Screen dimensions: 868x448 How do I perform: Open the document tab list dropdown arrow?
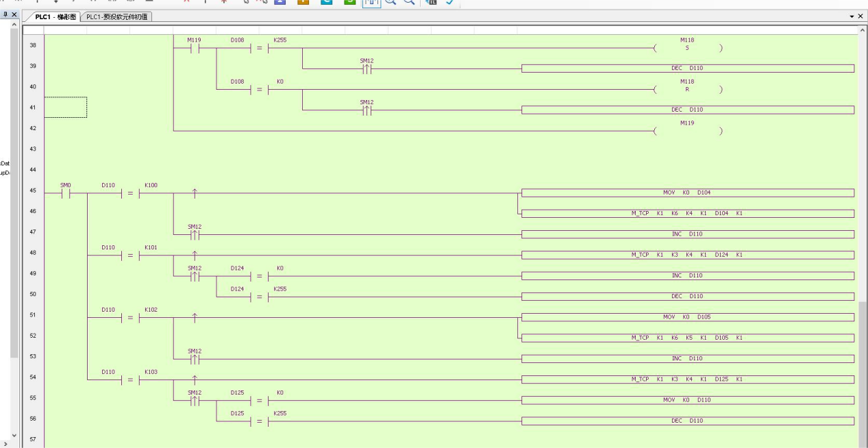click(852, 16)
